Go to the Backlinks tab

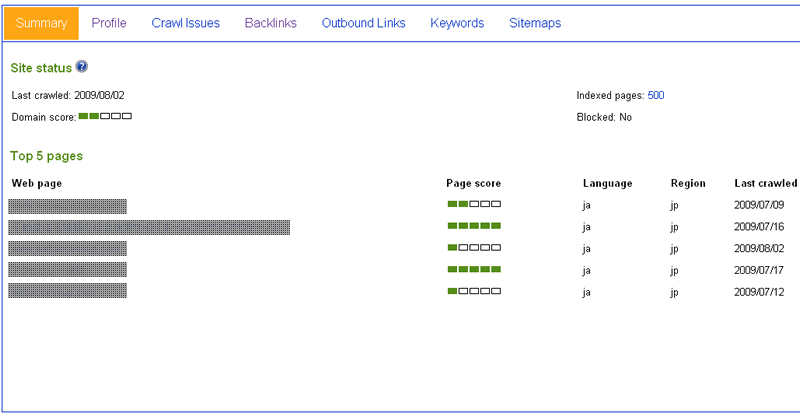pyautogui.click(x=271, y=23)
